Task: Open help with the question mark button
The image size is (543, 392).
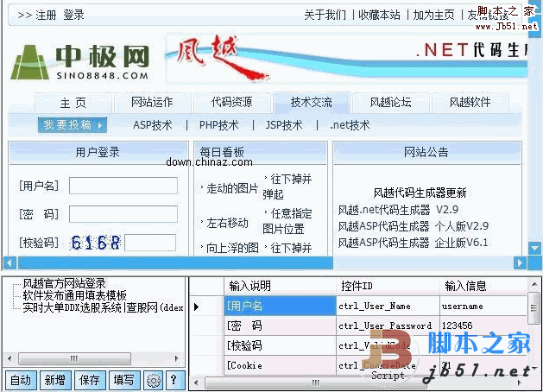Action: (x=174, y=380)
